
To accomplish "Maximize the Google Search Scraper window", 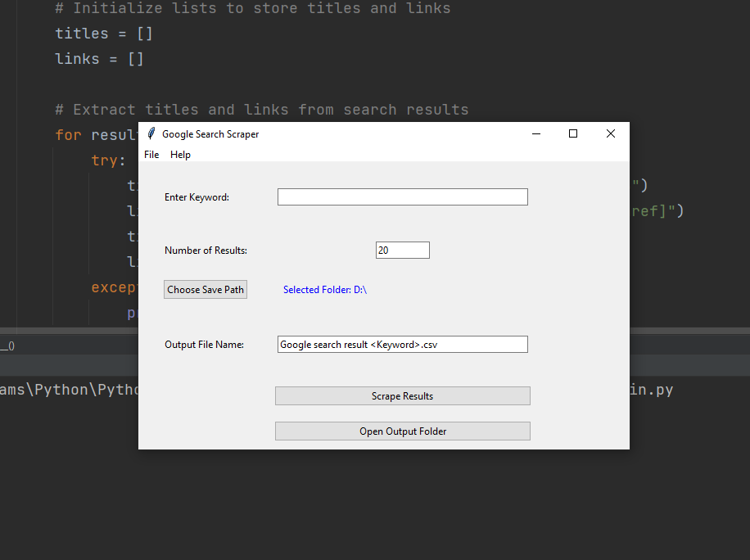I will (573, 134).
